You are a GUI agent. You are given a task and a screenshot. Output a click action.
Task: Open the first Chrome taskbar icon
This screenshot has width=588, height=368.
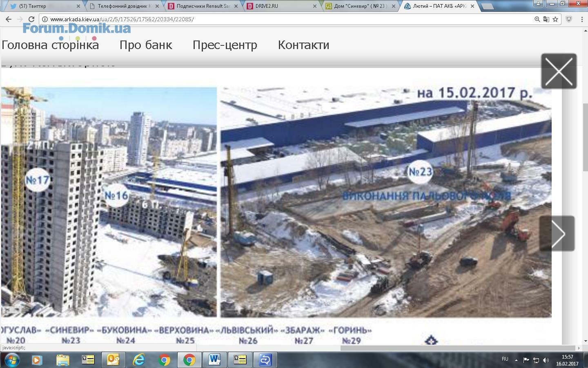point(164,360)
